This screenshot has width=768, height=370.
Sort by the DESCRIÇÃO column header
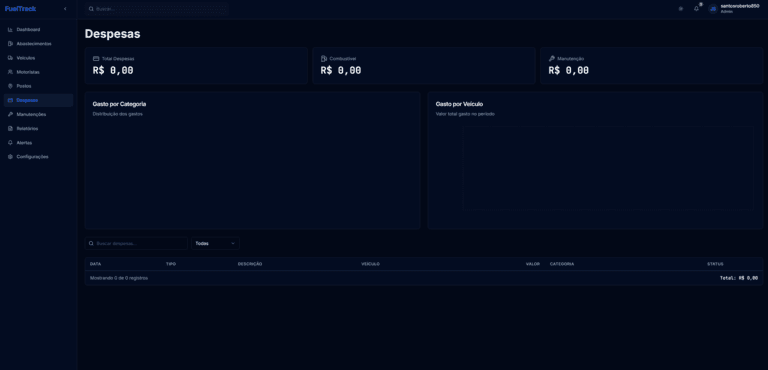[250, 264]
